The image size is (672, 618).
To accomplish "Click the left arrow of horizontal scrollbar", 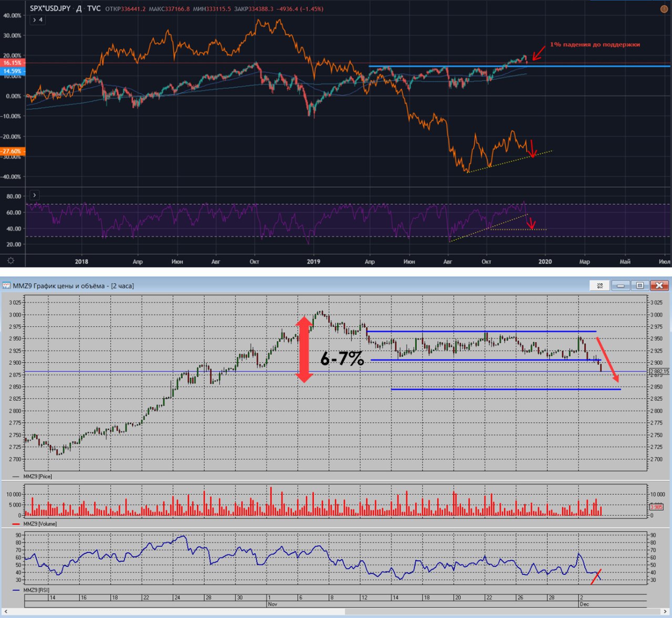I will pos(6,612).
